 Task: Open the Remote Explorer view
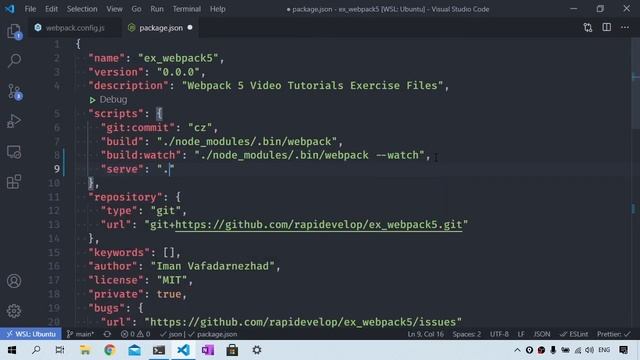[x=14, y=152]
